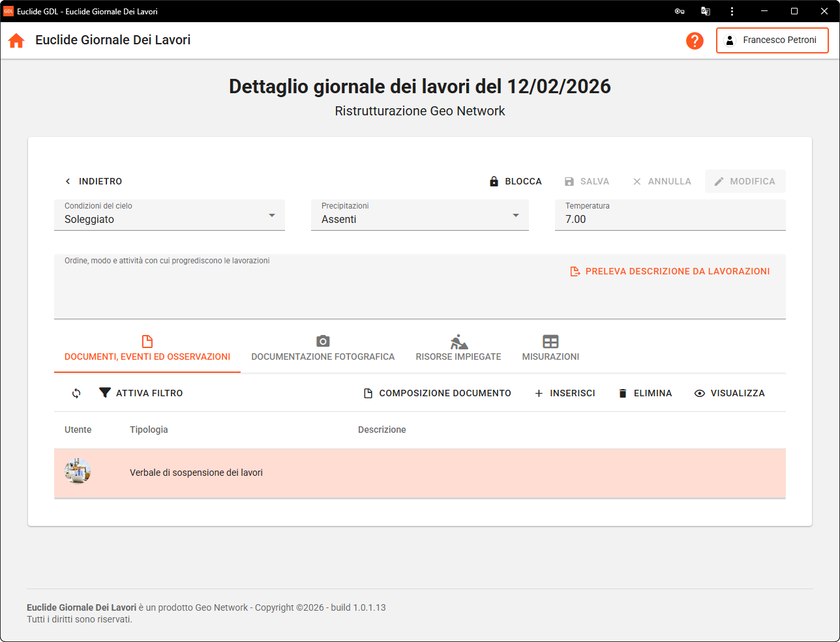Viewport: 840px width, 642px height.
Task: Activate the filter via Attiva Filtro
Action: (x=141, y=393)
